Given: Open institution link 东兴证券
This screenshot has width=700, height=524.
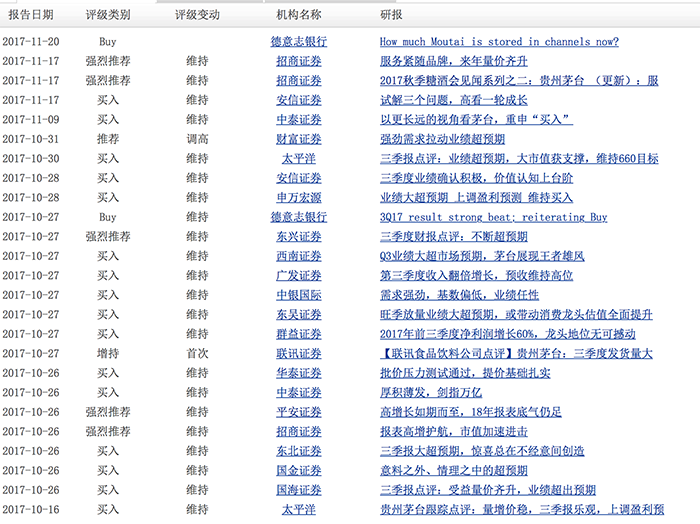Looking at the screenshot, I should (299, 237).
